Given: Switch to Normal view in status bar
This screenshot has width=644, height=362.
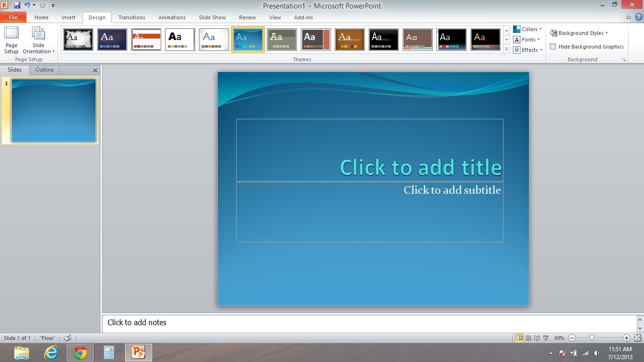Looking at the screenshot, I should 519,338.
